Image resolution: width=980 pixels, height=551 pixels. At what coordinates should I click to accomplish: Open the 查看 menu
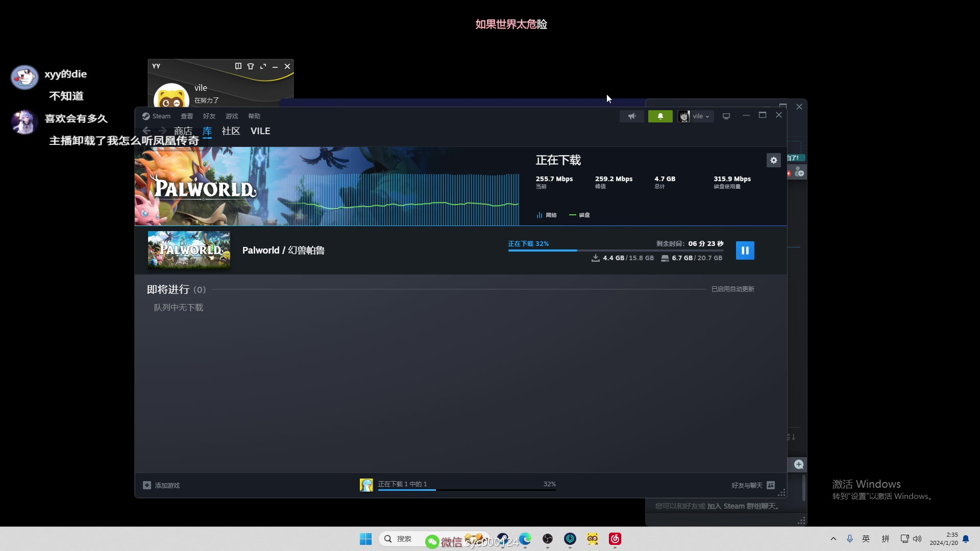tap(187, 116)
